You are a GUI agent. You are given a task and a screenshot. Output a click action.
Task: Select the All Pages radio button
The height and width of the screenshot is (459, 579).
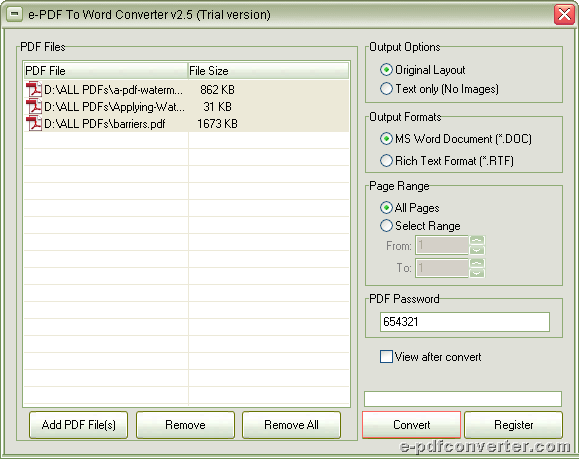coord(386,208)
